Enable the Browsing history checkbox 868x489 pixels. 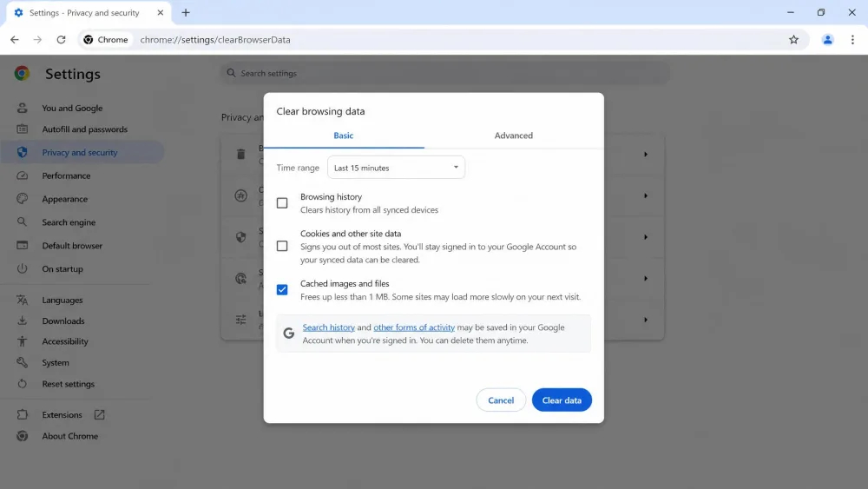[x=282, y=203]
